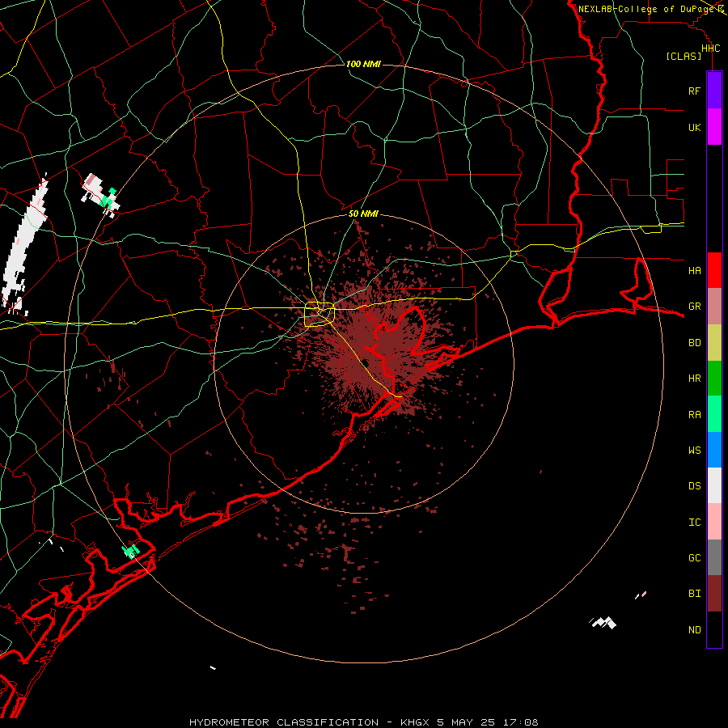The height and width of the screenshot is (728, 728).
Task: Click the GC gray legend swatch
Action: [714, 557]
